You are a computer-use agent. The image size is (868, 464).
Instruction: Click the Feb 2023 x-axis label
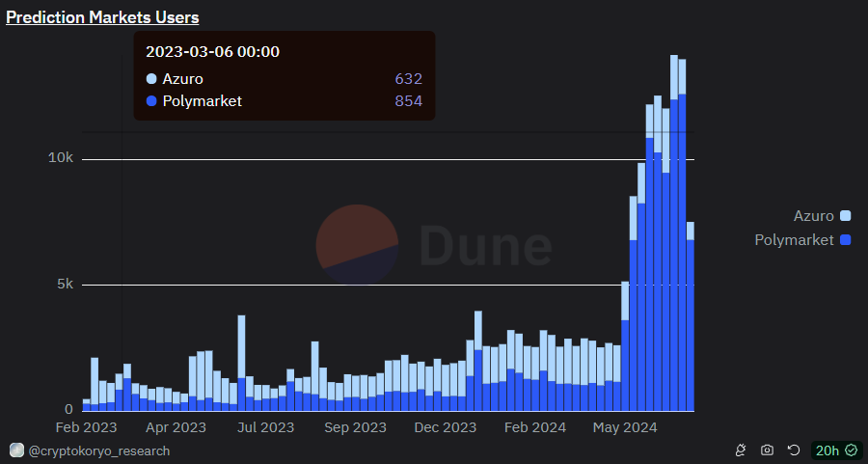pos(87,427)
